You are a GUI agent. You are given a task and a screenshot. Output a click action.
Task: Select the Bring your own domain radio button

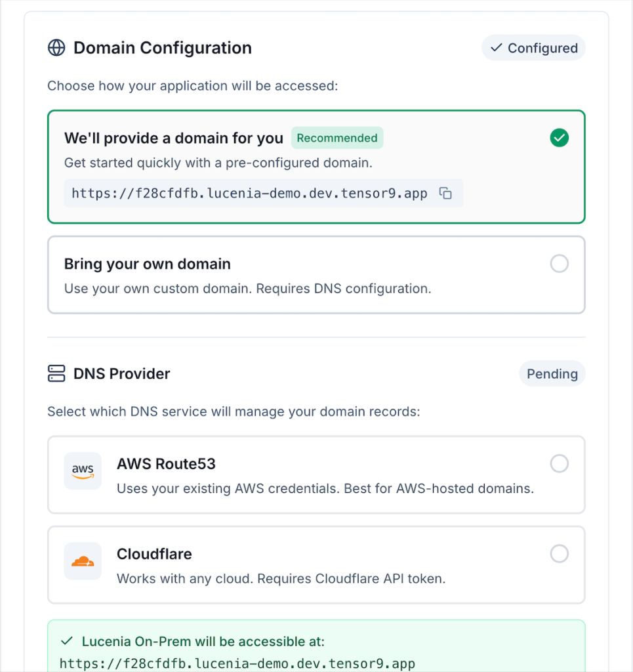click(560, 264)
